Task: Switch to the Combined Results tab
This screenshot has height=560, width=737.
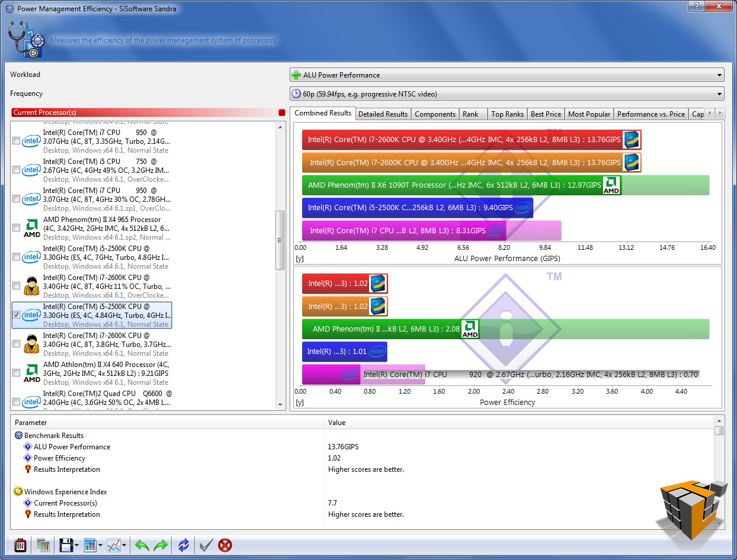Action: pyautogui.click(x=323, y=113)
